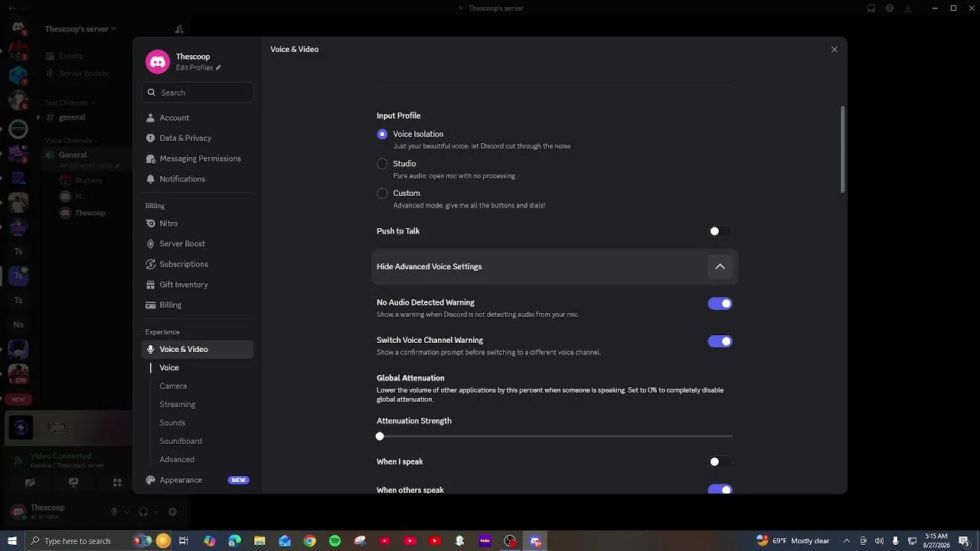Click the Data & Privacy shield icon
This screenshot has height=551, width=980.
click(151, 138)
